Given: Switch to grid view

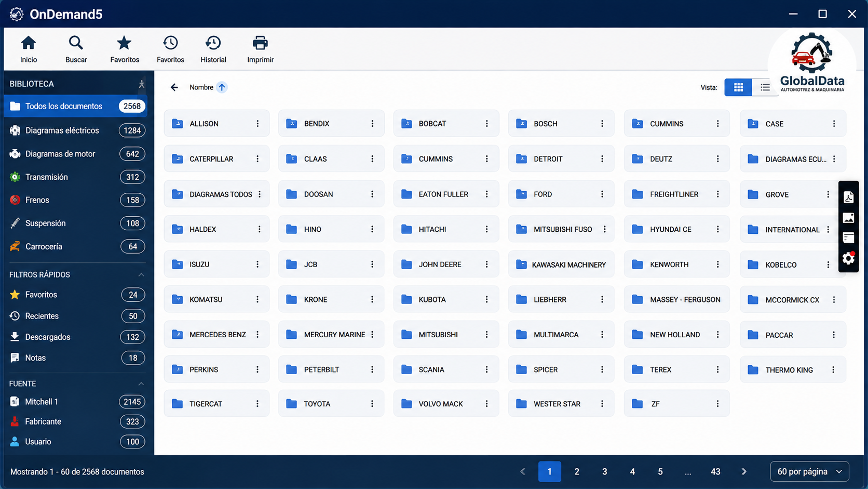Looking at the screenshot, I should point(738,87).
